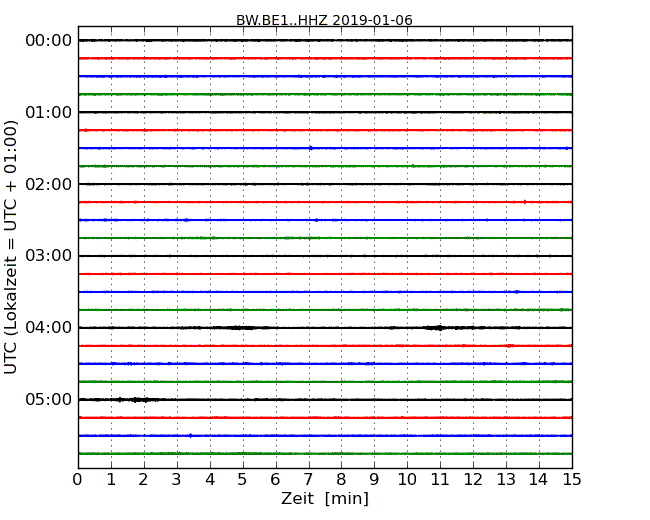
Task: Click x-axis tick label 0
Action: tap(78, 480)
